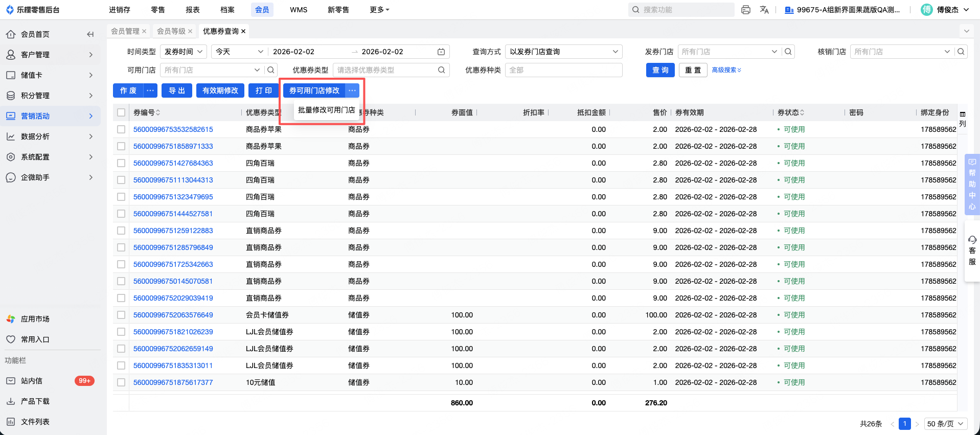Select all rows with header checkbox
Screen dimensions: 980x435
[x=121, y=112]
